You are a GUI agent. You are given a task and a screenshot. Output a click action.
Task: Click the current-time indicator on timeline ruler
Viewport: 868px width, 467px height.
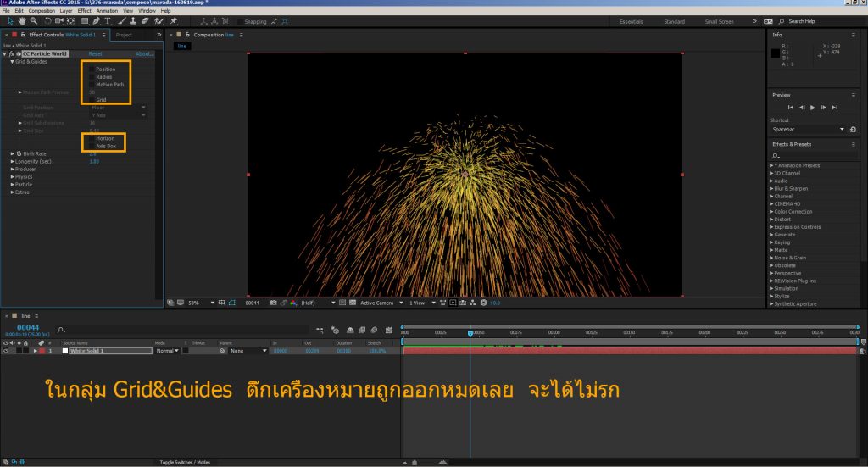coord(470,334)
